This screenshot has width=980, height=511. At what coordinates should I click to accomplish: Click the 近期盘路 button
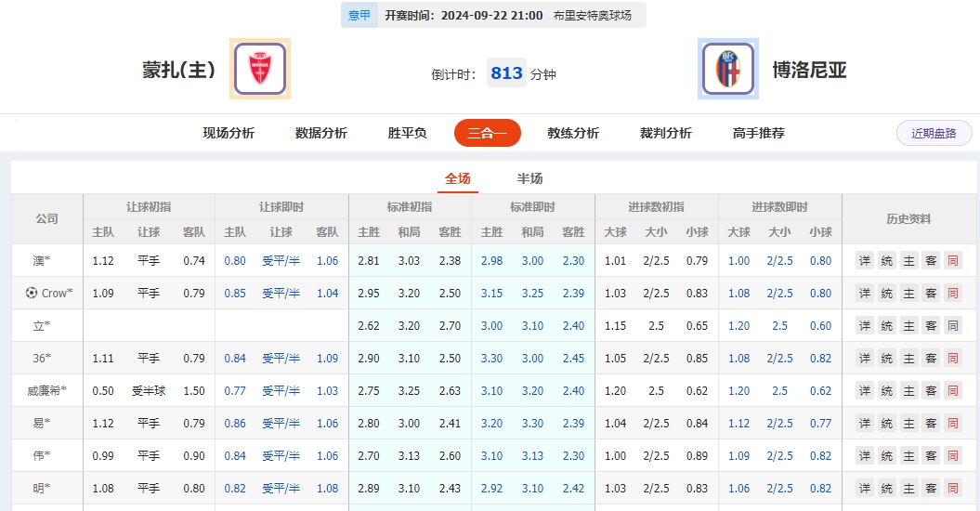(934, 133)
